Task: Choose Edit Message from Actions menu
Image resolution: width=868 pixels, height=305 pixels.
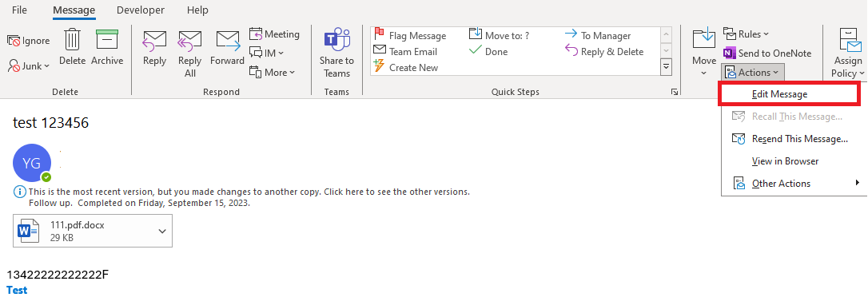Action: (790, 94)
